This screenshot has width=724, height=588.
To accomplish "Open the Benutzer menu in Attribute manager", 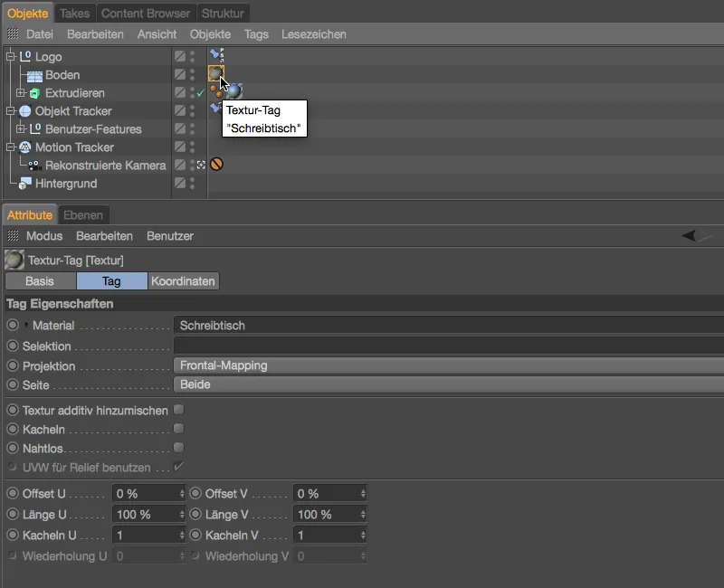I will click(170, 236).
